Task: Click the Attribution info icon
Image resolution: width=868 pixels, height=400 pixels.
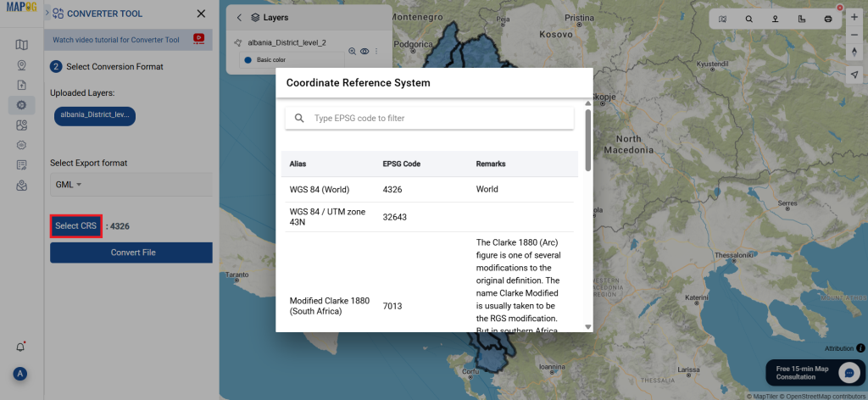Action: [x=860, y=348]
